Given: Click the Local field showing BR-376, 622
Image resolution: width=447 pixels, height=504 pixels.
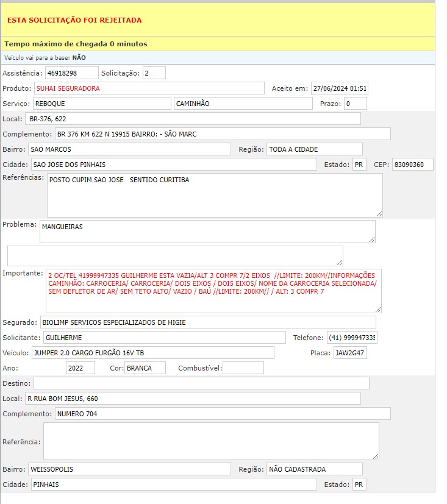Looking at the screenshot, I should 193,119.
